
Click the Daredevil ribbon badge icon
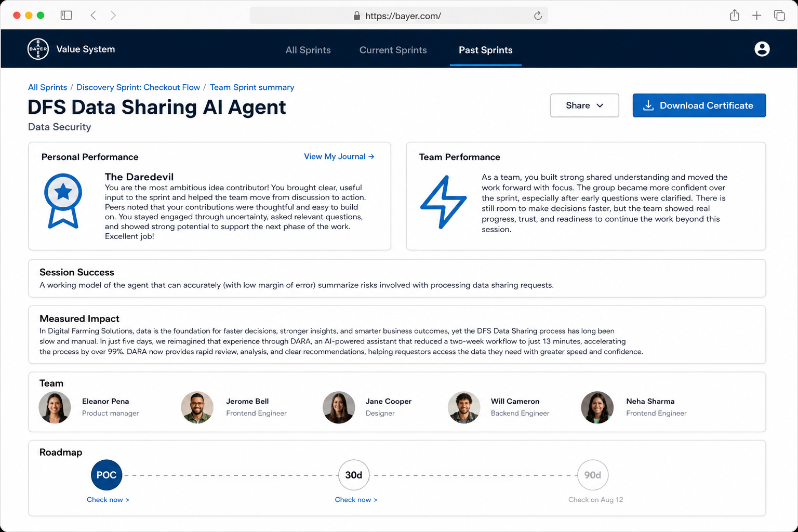pyautogui.click(x=63, y=201)
